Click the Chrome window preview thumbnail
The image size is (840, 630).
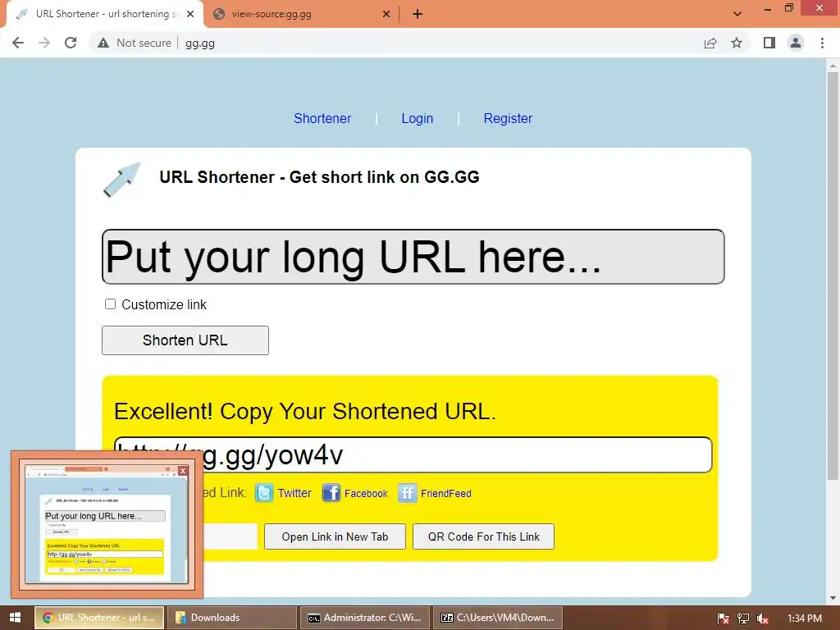(x=107, y=524)
